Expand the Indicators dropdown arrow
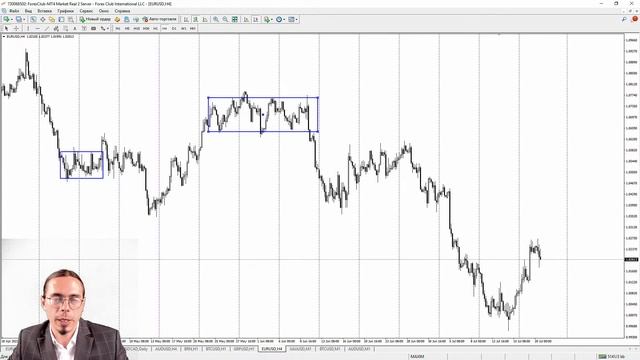The width and height of the screenshot is (640, 360). tap(272, 19)
